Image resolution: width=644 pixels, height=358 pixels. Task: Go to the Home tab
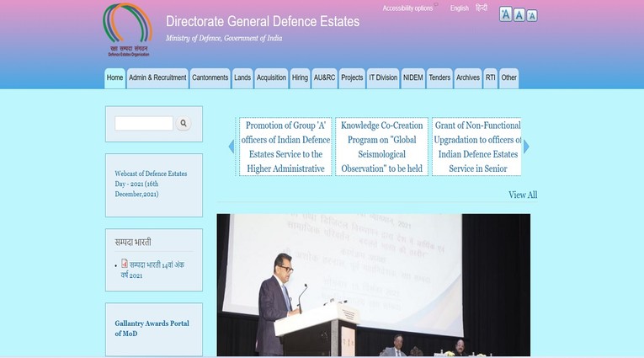click(x=114, y=77)
